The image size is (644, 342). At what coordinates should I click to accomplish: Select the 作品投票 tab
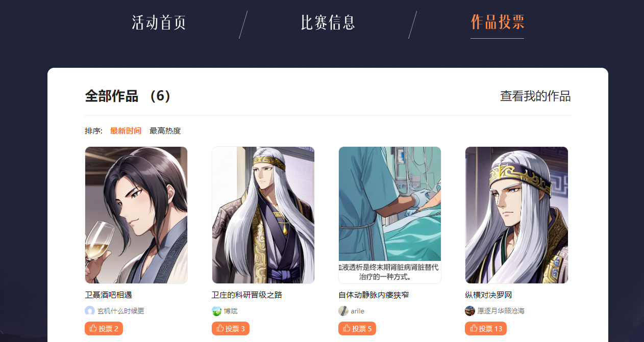click(498, 23)
